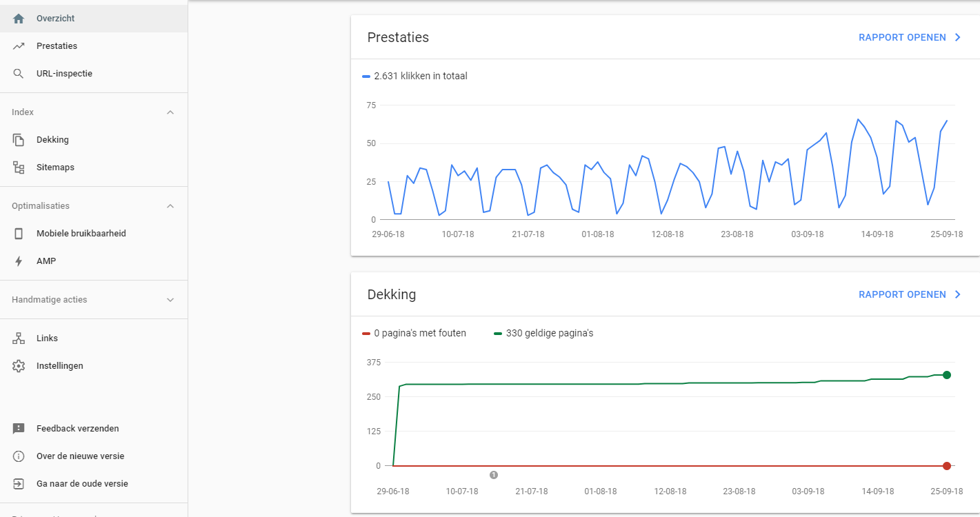980x517 pixels.
Task: Collapse the Index section chevron
Action: click(170, 112)
